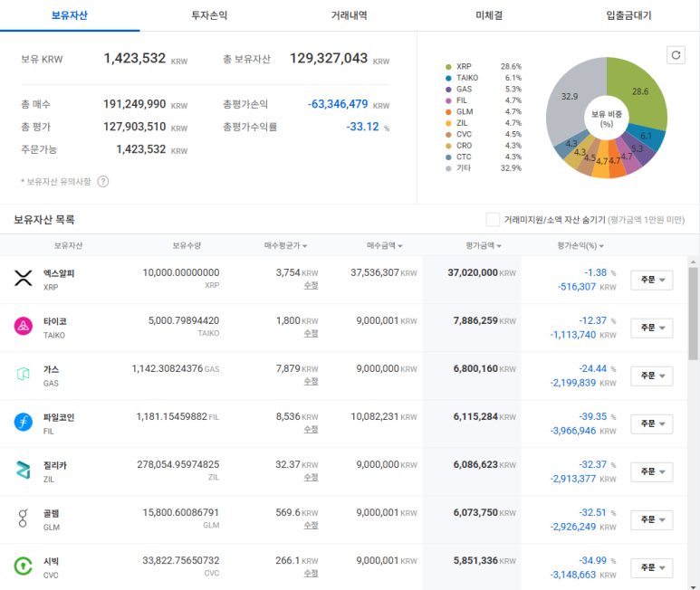Click the blue Filecoin logo

pos(24,422)
